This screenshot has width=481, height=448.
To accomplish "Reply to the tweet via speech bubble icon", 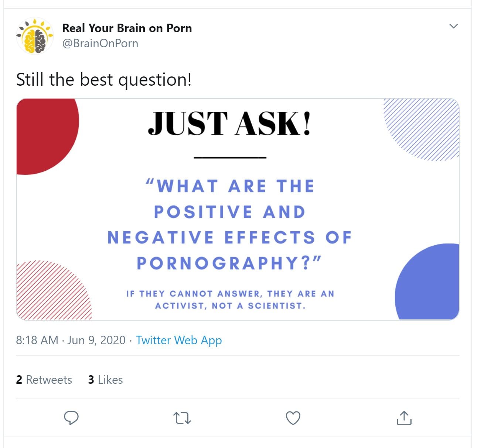I will tap(71, 418).
